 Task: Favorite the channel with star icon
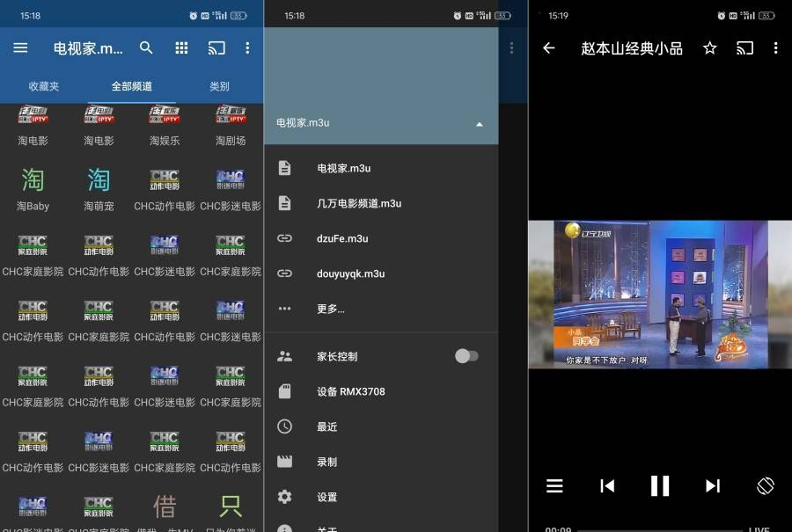[709, 48]
